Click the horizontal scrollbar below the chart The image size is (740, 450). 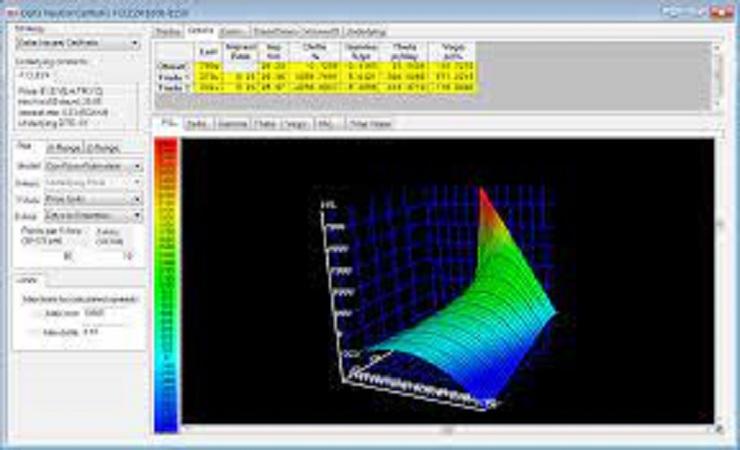coord(447,429)
